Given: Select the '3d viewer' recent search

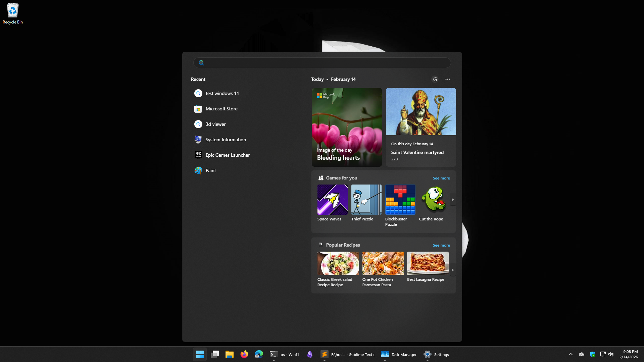Looking at the screenshot, I should (215, 124).
